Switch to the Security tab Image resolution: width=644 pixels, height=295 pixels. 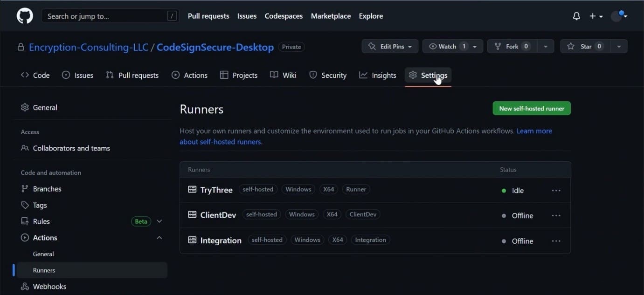point(328,75)
